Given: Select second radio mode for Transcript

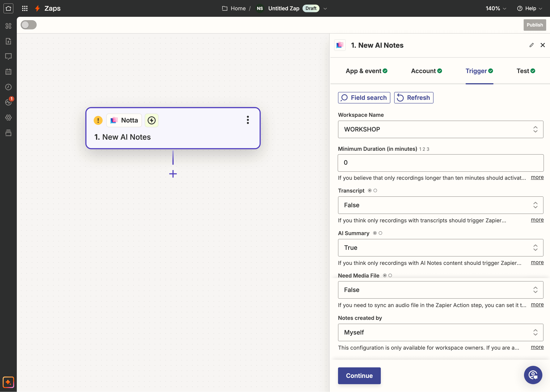Looking at the screenshot, I should click(375, 190).
